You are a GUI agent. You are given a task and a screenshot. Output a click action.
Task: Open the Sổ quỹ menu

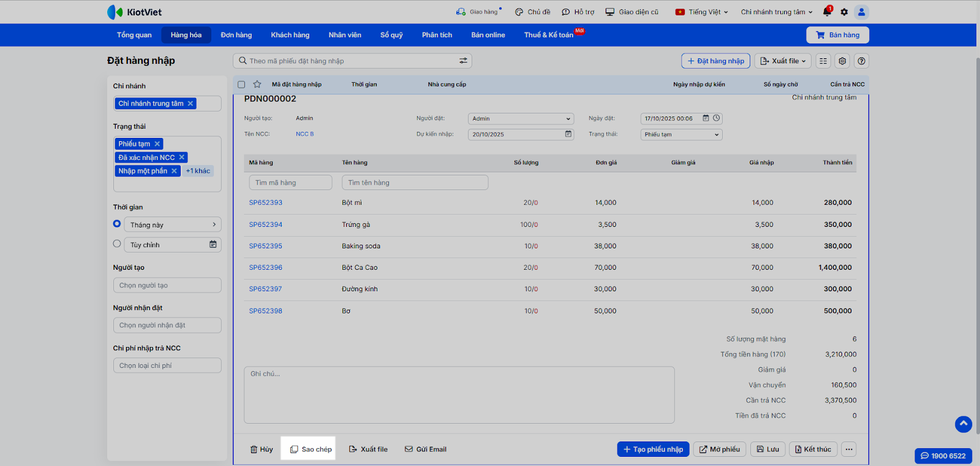[391, 35]
